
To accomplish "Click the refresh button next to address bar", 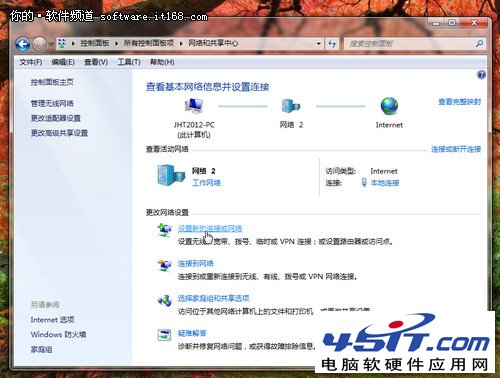I will point(332,44).
